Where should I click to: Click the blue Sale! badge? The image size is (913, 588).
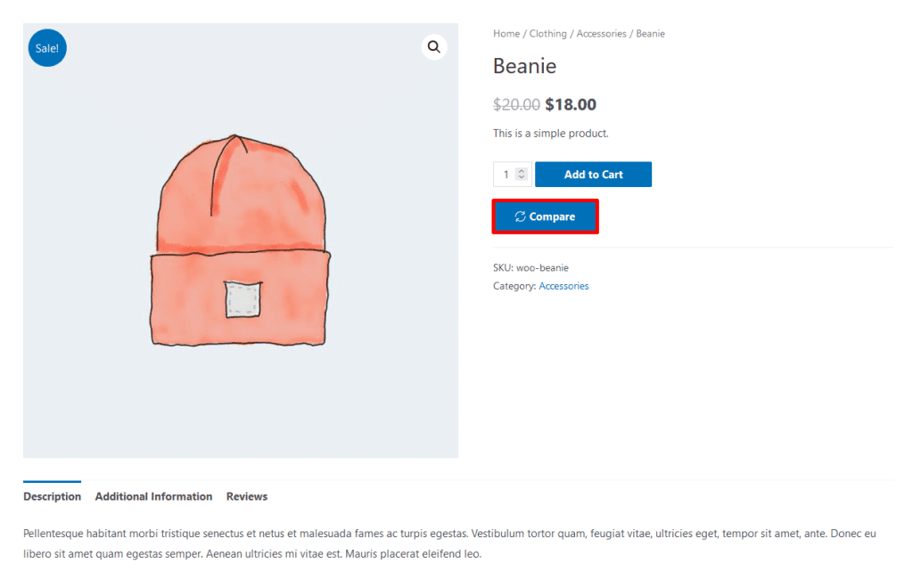(47, 48)
